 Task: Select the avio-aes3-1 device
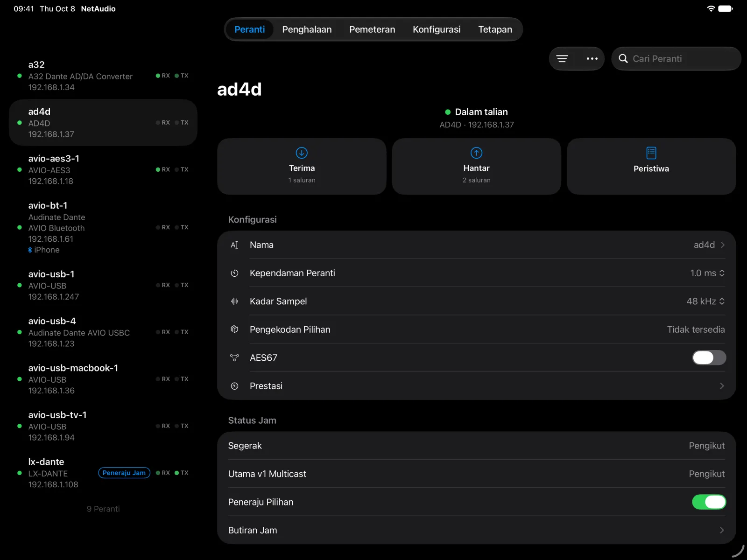(103, 170)
